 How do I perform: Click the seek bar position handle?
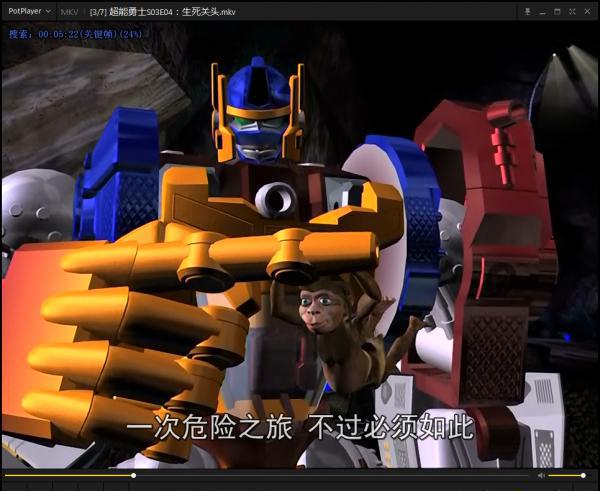[x=134, y=475]
